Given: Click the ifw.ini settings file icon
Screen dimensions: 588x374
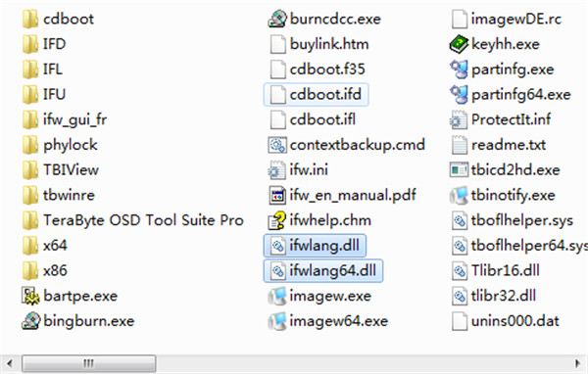Looking at the screenshot, I should 276,169.
